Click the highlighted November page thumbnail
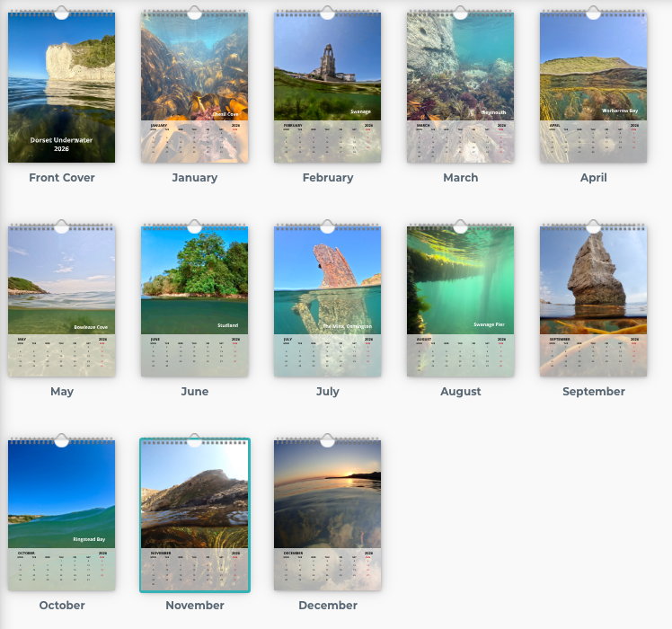The width and height of the screenshot is (672, 629). (195, 516)
